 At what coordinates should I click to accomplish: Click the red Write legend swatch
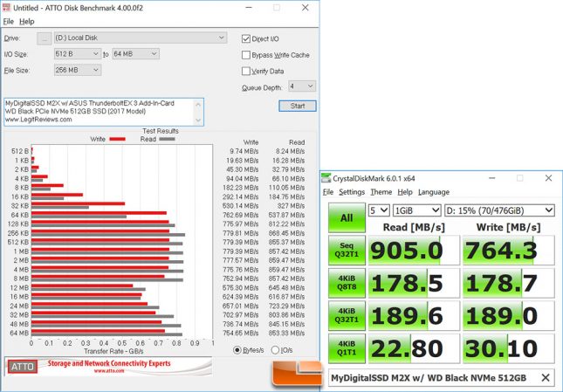pos(118,140)
